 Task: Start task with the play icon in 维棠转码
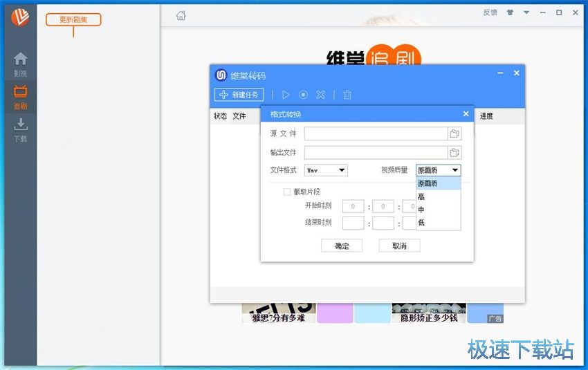[x=286, y=95]
